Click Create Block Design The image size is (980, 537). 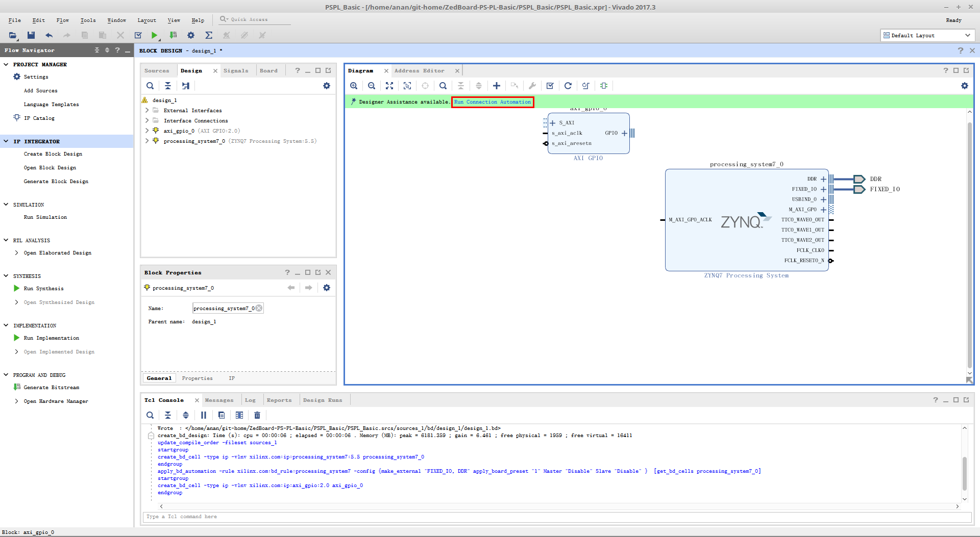click(53, 154)
